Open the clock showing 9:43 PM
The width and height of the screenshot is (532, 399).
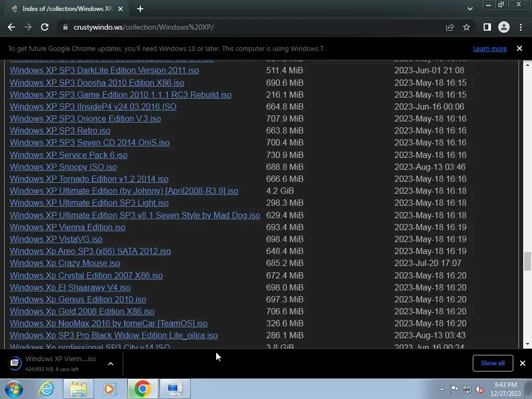click(506, 389)
